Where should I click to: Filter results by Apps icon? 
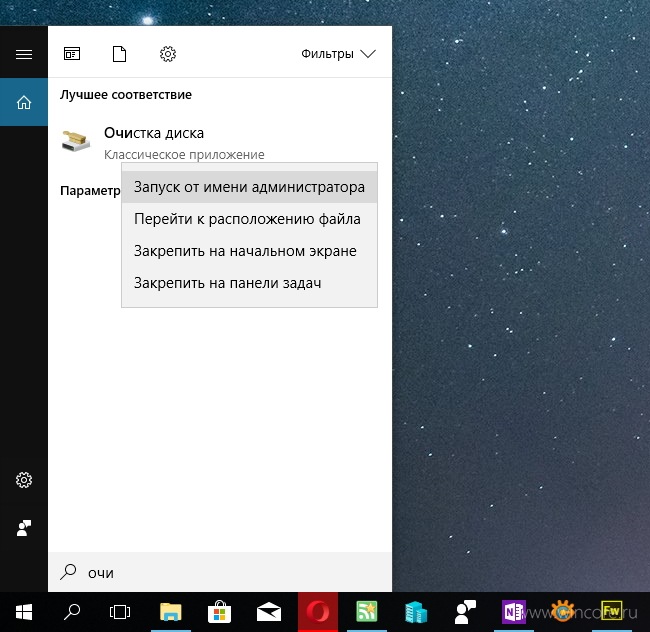[x=72, y=54]
